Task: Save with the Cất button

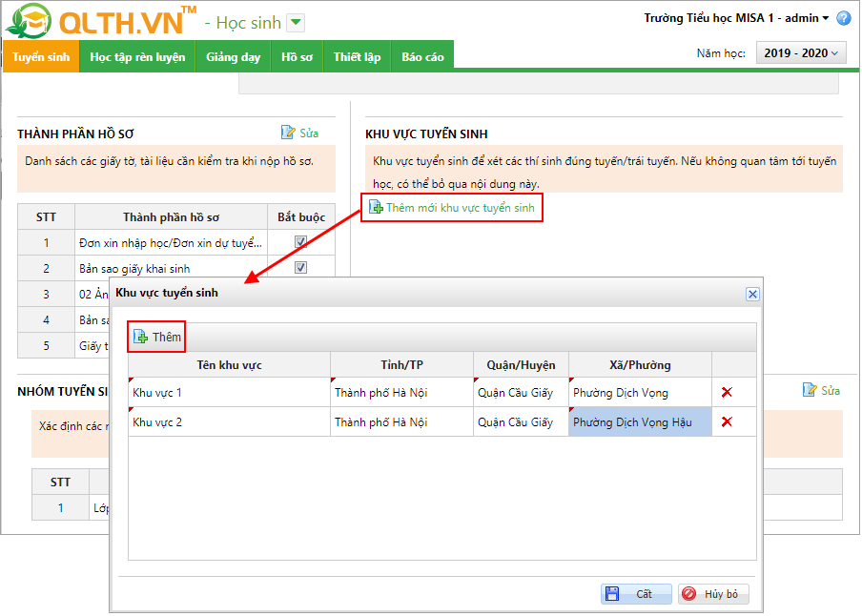Action: 636,594
